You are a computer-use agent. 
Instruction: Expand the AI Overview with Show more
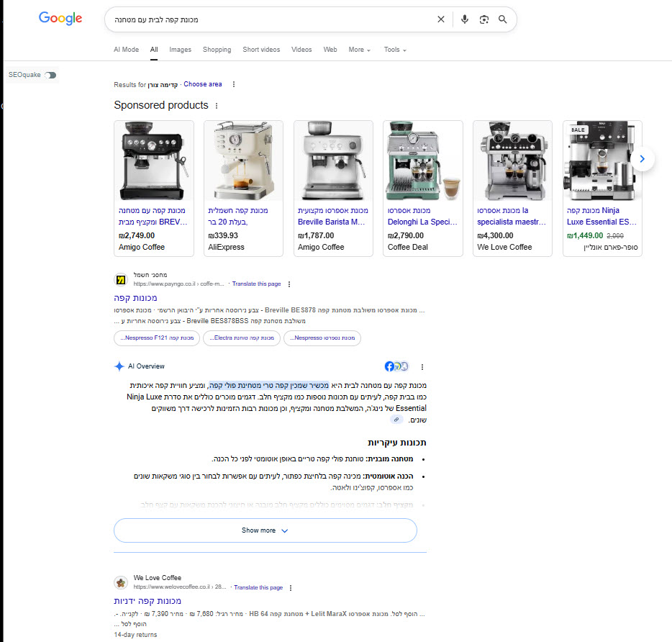click(x=265, y=530)
